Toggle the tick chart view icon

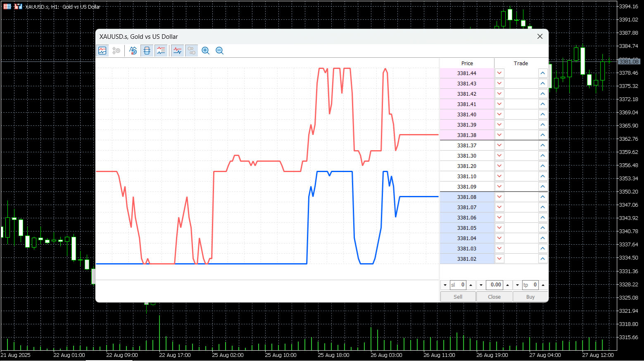[102, 51]
